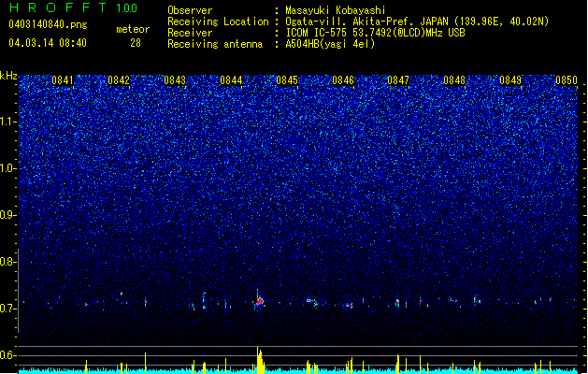
Task: Click the 0.8 frequency axis label
Action: (7, 262)
